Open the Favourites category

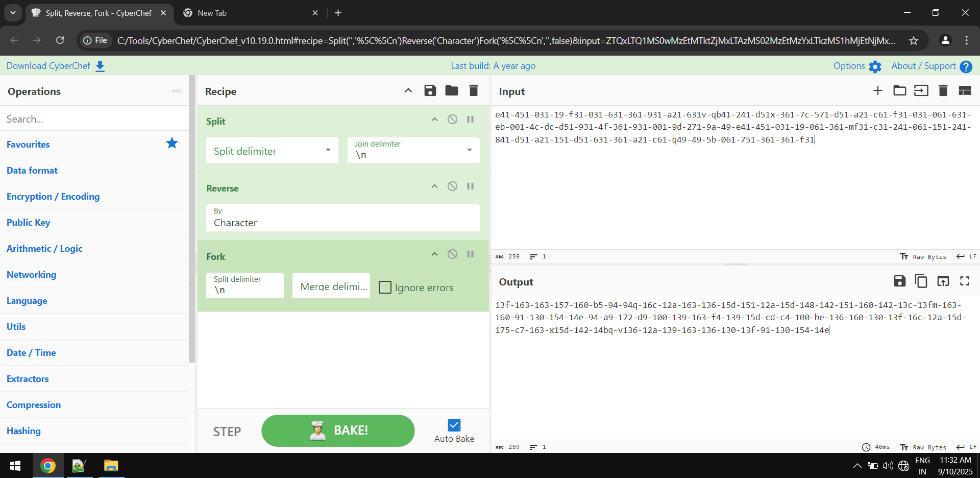coord(94,144)
